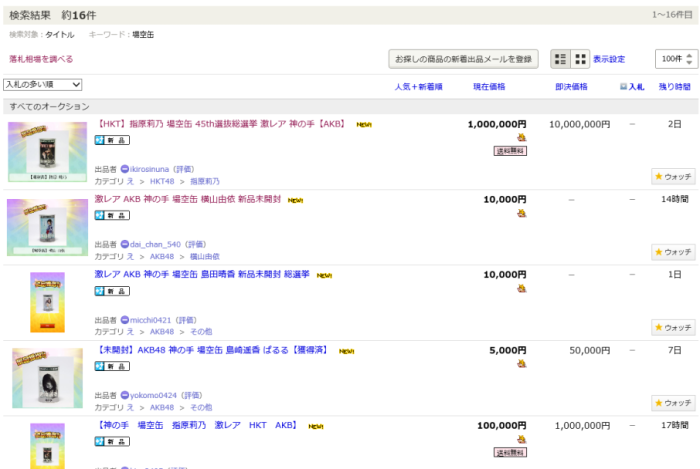Open thumbnail of the 5,000円 Shimazaki listing
The width and height of the screenshot is (700, 469).
[47, 378]
